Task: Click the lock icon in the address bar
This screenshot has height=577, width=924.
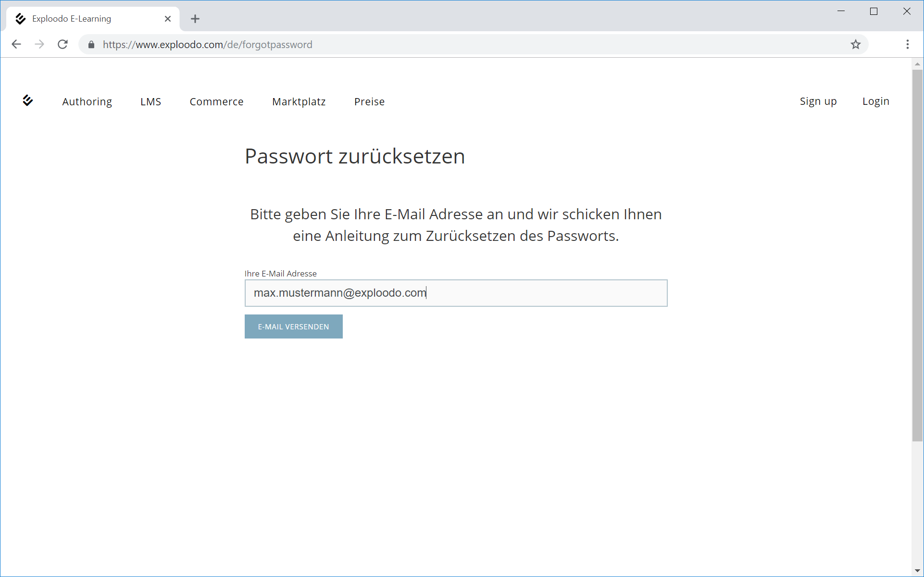Action: (91, 45)
